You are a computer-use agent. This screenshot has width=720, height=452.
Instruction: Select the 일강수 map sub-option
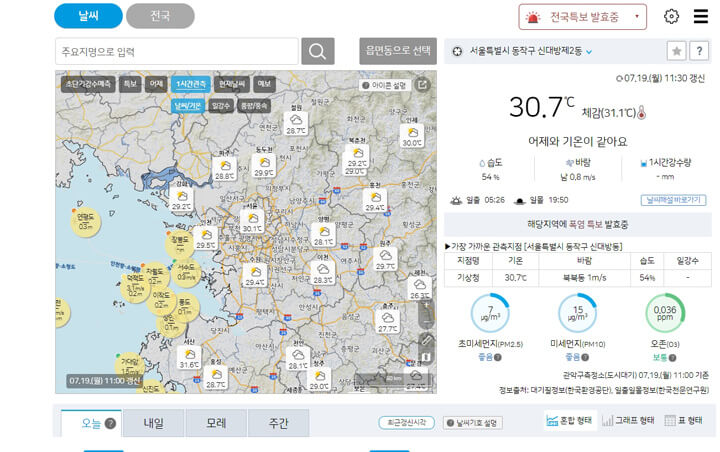[220, 106]
